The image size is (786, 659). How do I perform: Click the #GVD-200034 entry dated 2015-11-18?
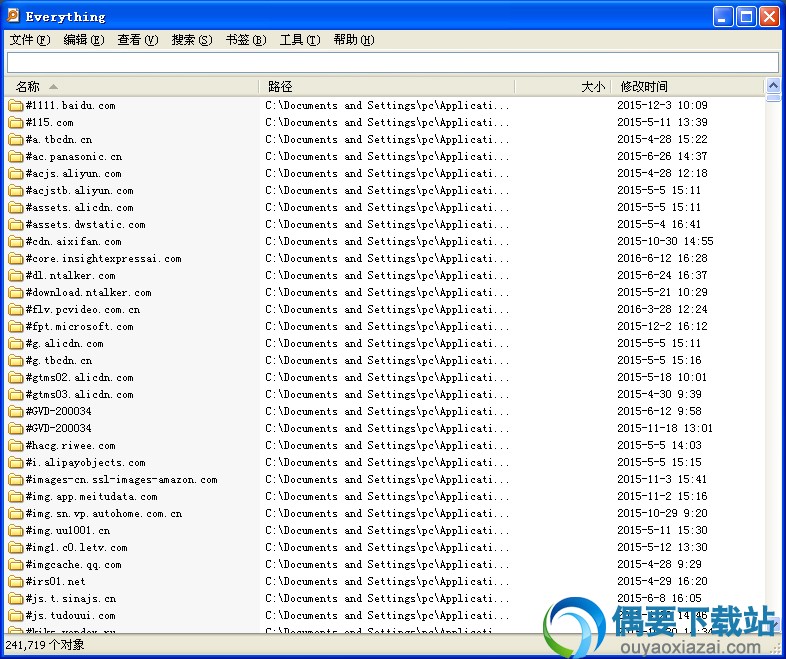coord(58,428)
